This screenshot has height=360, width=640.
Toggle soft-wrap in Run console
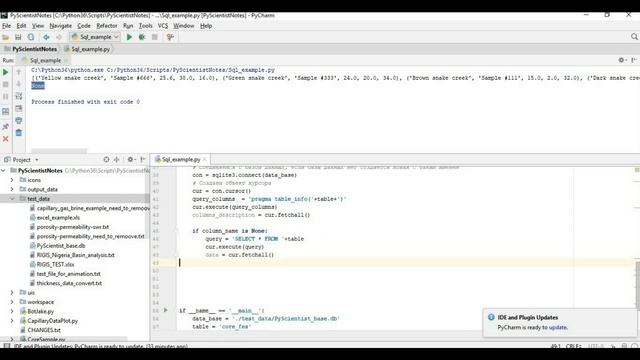[x=19, y=96]
